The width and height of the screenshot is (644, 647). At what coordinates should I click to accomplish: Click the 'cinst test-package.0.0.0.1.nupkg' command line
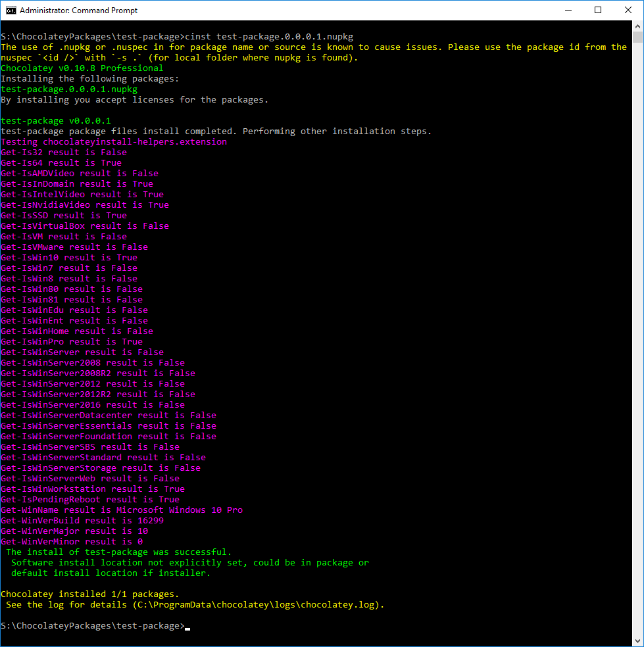[x=177, y=37]
